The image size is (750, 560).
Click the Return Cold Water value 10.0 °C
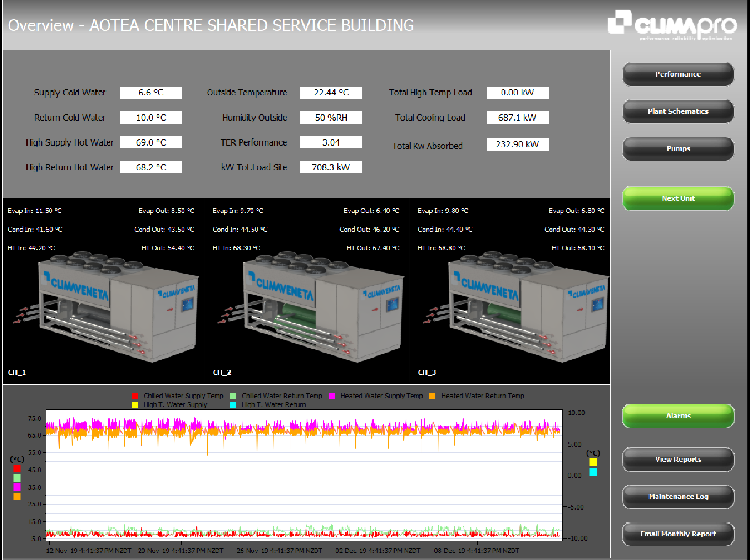pos(151,118)
